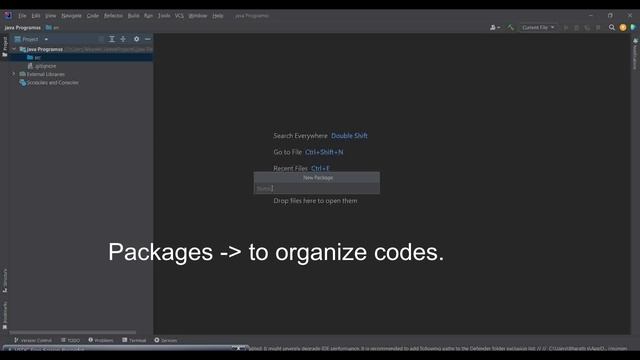
Task: Open the Window menu
Action: tap(198, 16)
